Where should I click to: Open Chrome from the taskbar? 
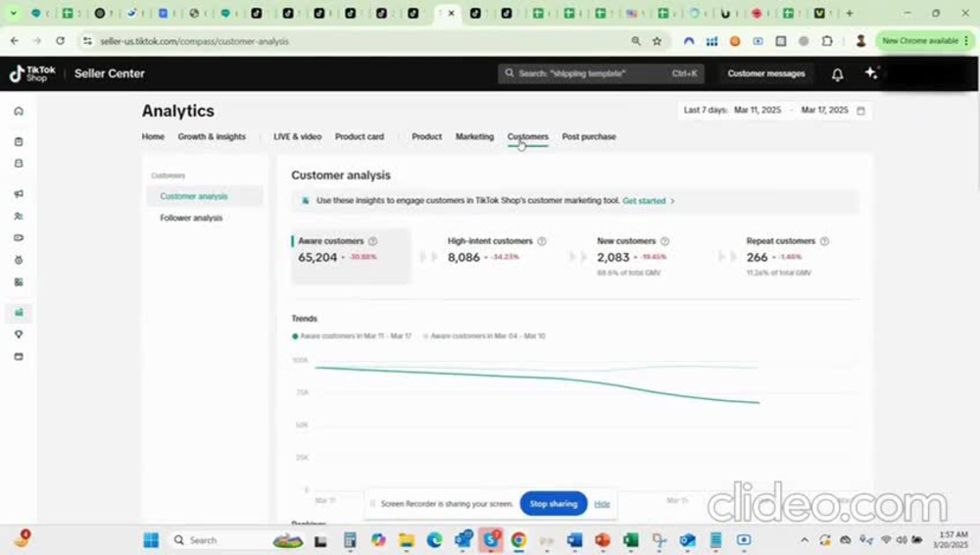518,540
